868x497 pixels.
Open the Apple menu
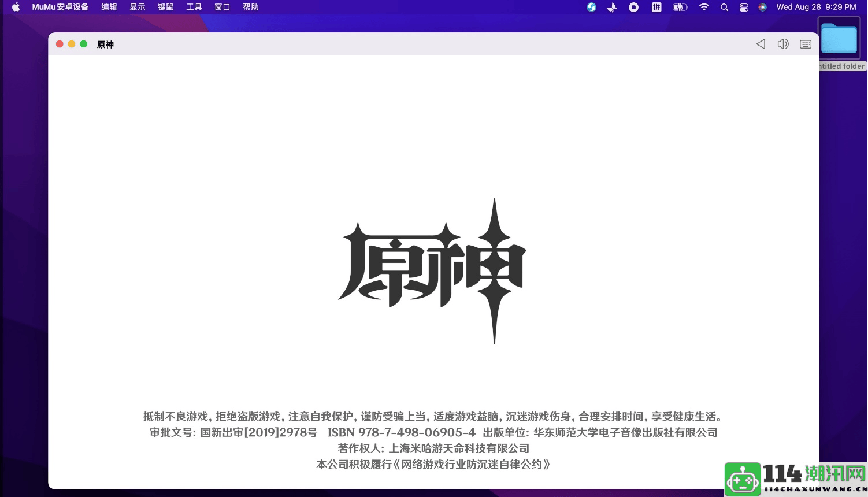pyautogui.click(x=16, y=7)
